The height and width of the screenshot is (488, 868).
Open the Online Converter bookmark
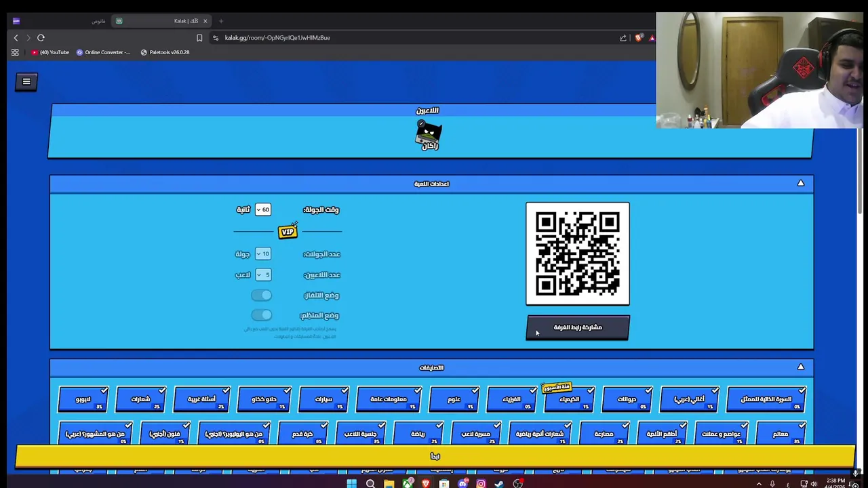103,52
